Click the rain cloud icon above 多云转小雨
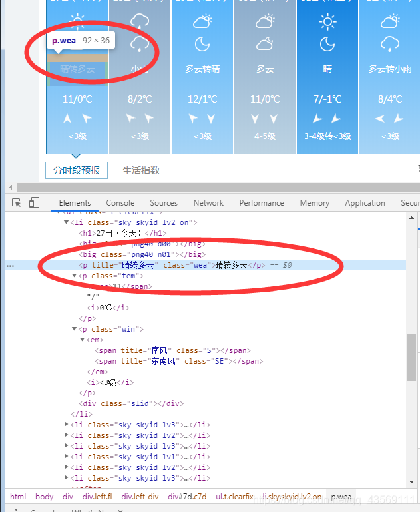420x512 pixels. click(x=390, y=44)
